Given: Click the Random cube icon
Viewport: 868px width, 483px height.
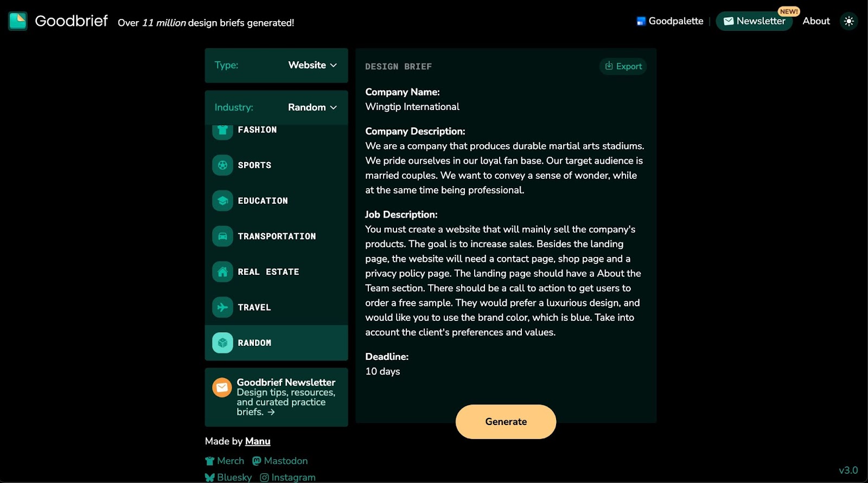Looking at the screenshot, I should [x=222, y=343].
